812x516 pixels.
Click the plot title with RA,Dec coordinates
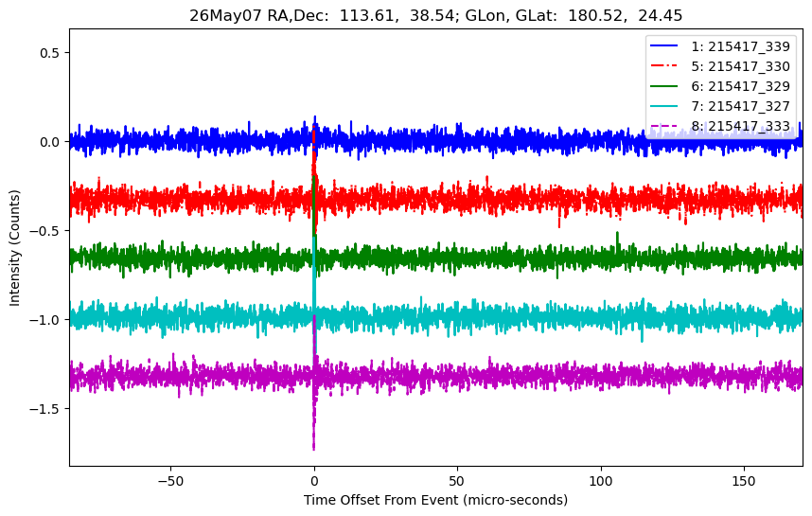436,15
